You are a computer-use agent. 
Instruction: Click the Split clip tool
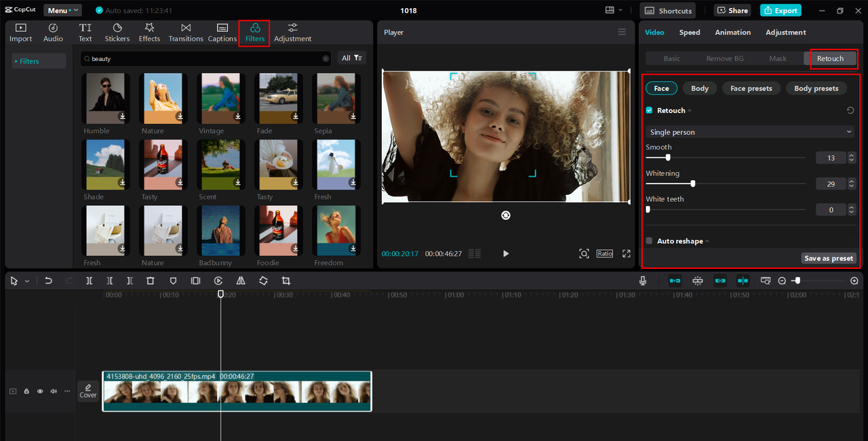tap(89, 280)
